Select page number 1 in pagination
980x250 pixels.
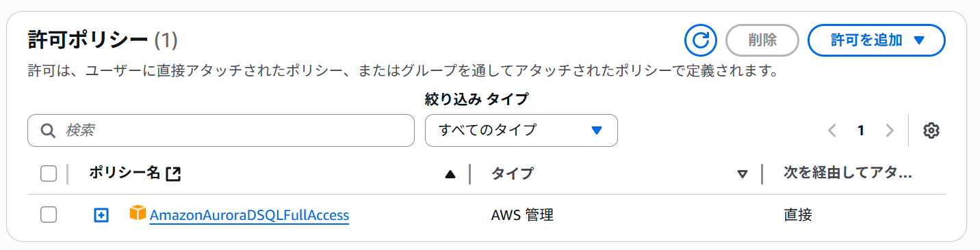click(861, 130)
